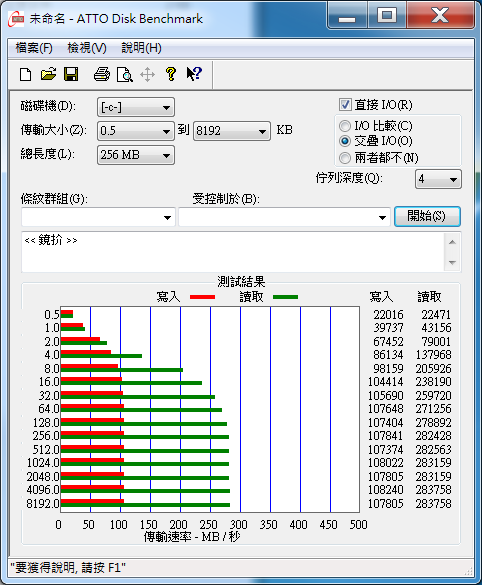482x585 pixels.
Task: Click the New document toolbar icon
Action: (25, 75)
